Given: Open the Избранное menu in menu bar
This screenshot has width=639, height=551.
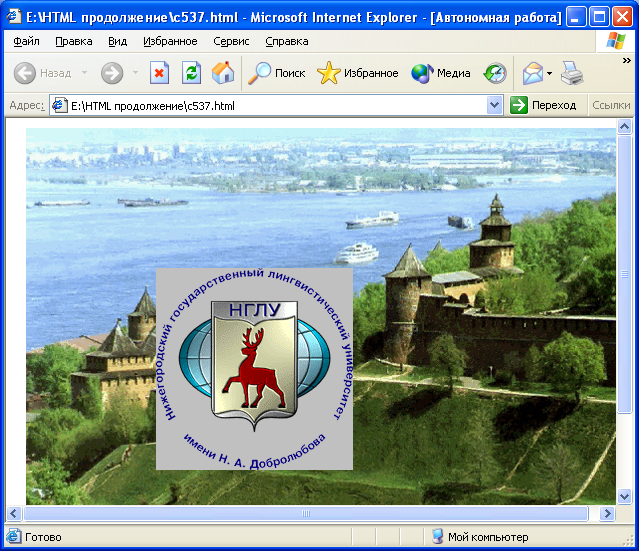Looking at the screenshot, I should tap(170, 41).
